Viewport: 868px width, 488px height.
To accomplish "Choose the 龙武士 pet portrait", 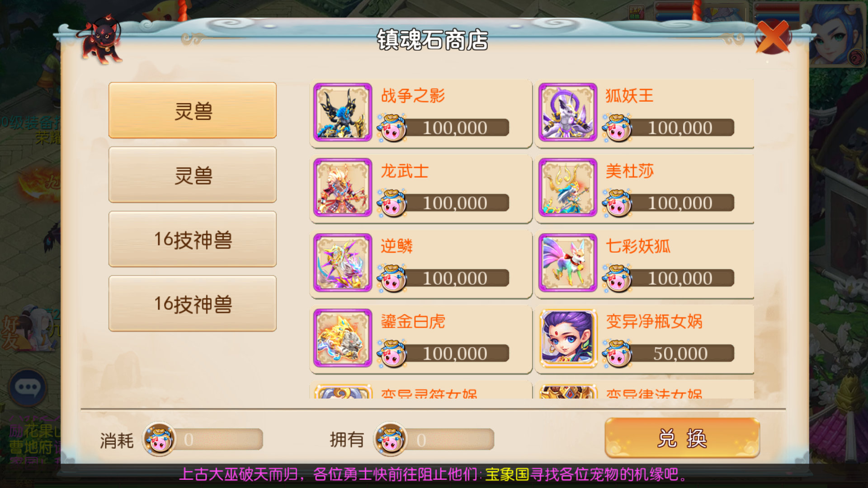I will pyautogui.click(x=343, y=187).
